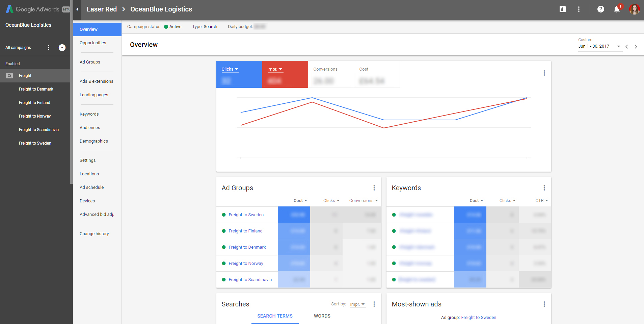Open Keywords in side menu
Viewport: 644px width, 324px height.
coord(89,114)
